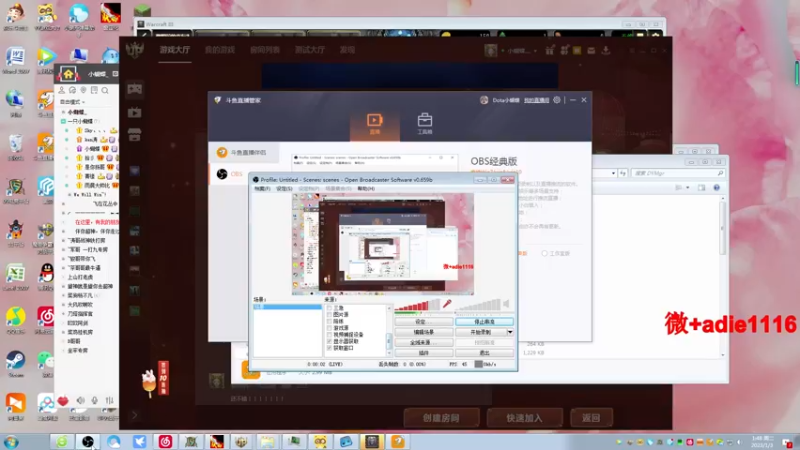The height and width of the screenshot is (450, 800).
Task: Toggle the first source checkbox in OBS list
Action: 330,308
